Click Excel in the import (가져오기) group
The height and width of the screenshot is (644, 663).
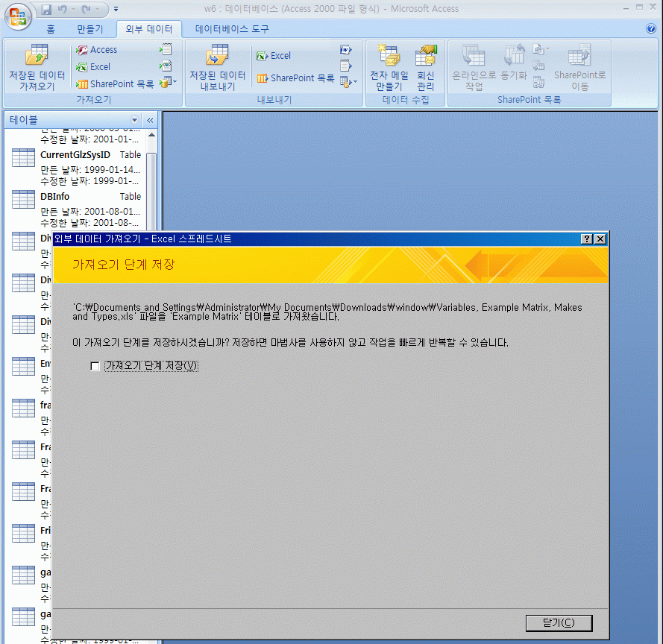[x=93, y=67]
